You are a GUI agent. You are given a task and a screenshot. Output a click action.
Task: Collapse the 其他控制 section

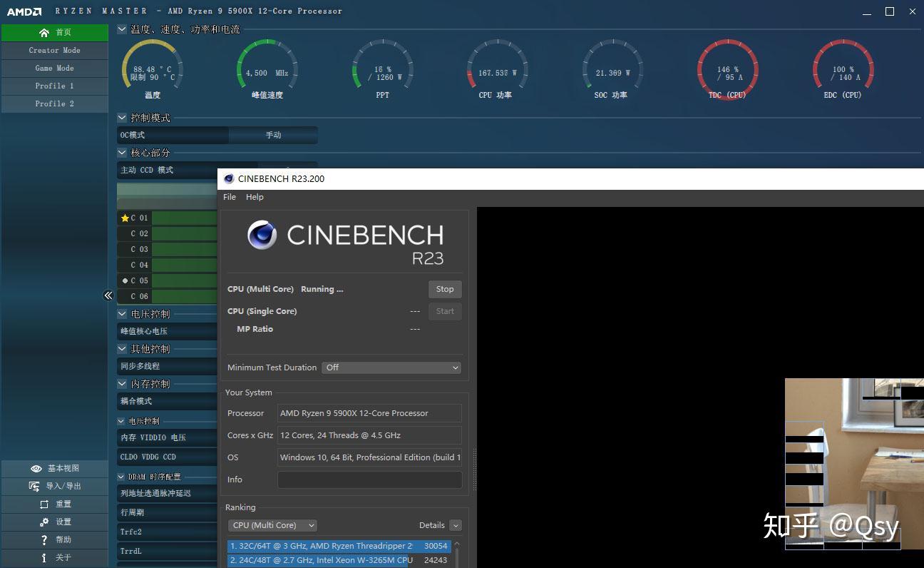tap(122, 349)
